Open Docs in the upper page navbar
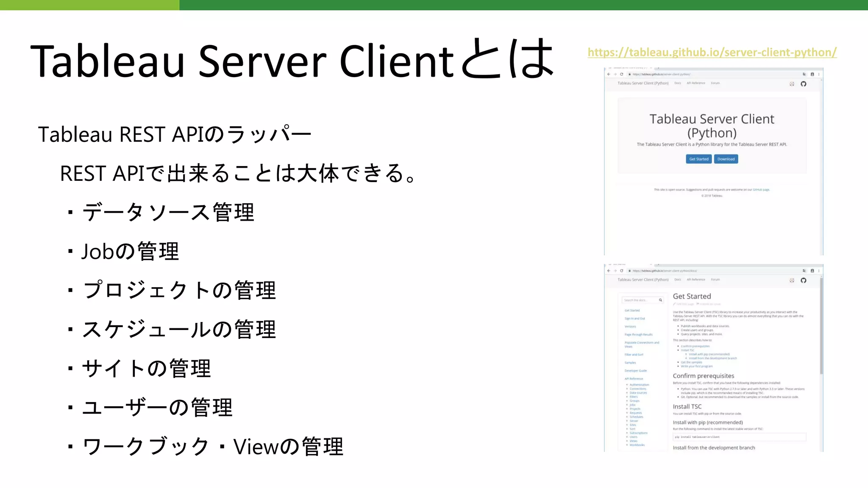868x488 pixels. 678,83
